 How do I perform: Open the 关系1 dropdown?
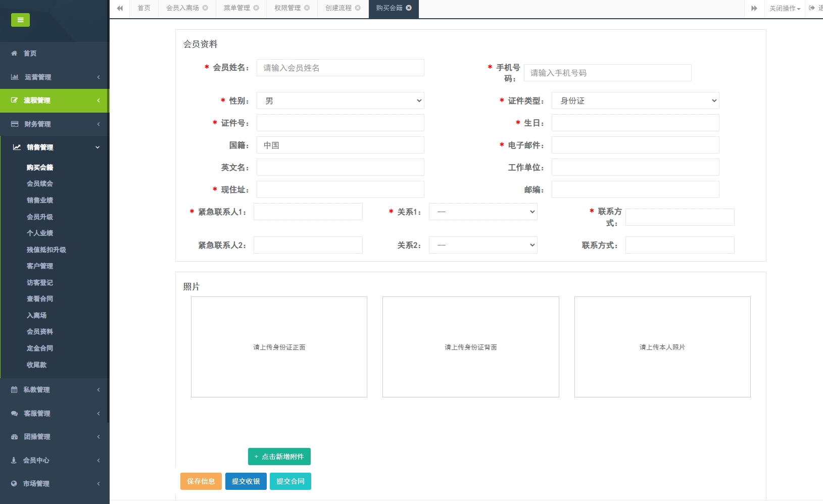click(x=483, y=212)
